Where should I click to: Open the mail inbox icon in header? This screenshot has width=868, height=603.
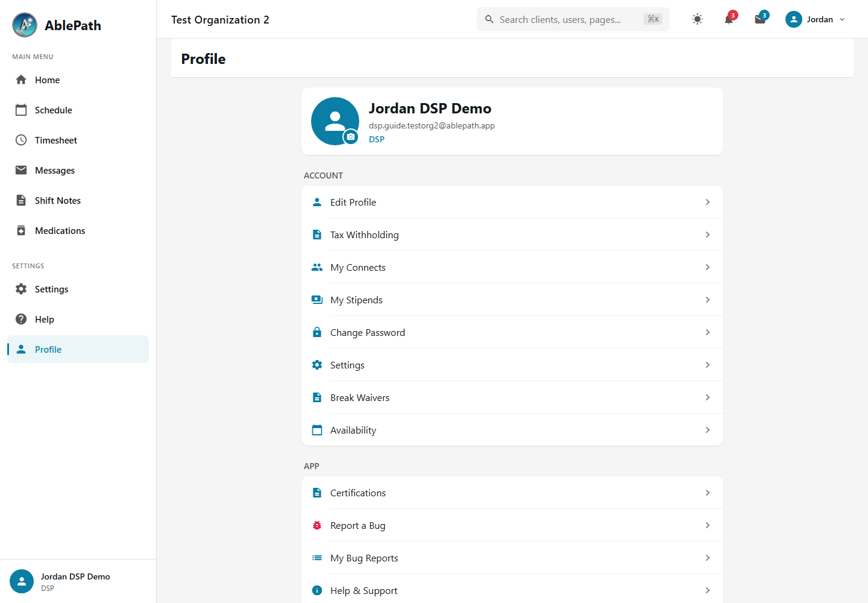click(760, 19)
